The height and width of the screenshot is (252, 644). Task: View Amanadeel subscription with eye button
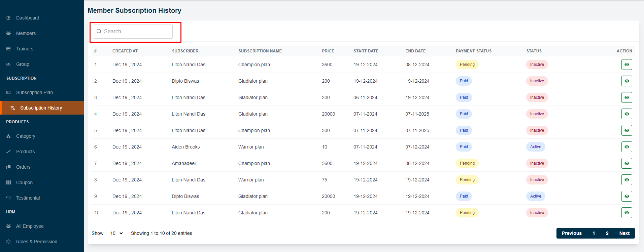pos(626,163)
